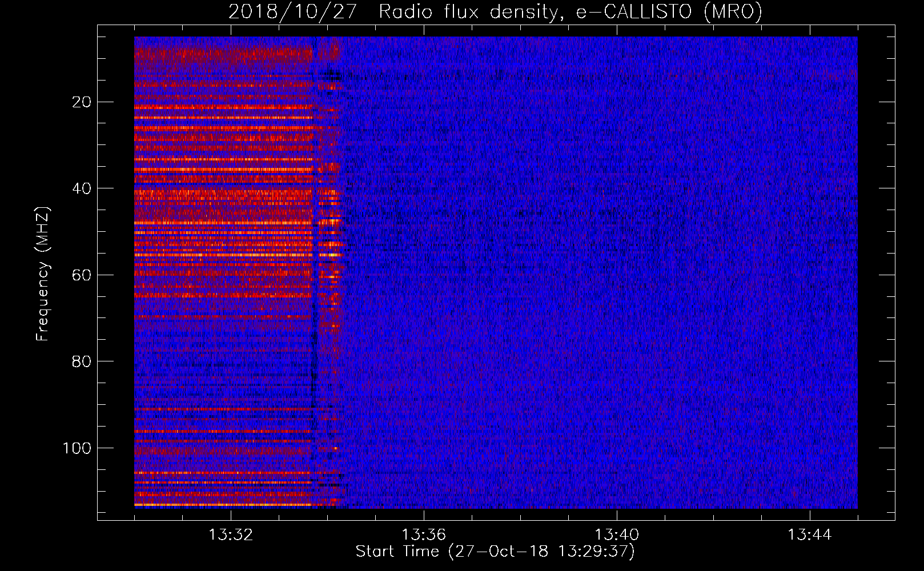
Task: Click the 13:36 time tick label
Action: 424,535
